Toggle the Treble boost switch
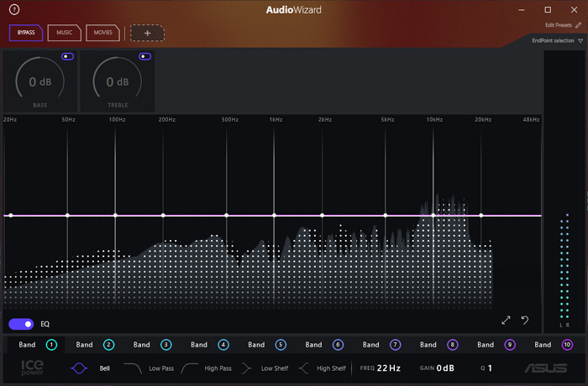 coord(144,56)
